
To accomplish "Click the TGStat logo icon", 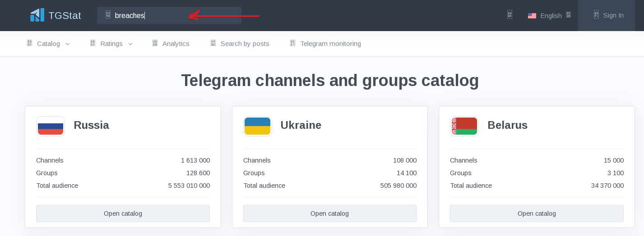I will pos(37,15).
